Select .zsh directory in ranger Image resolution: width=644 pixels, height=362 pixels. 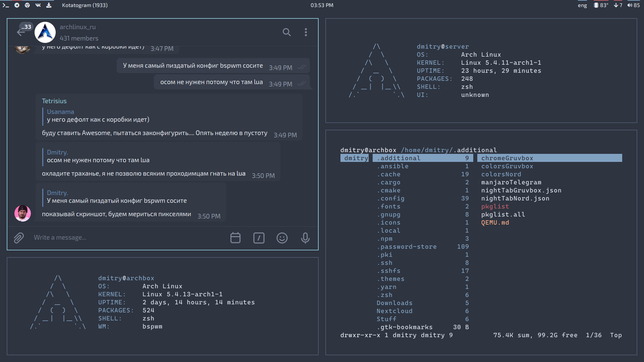[423, 295]
